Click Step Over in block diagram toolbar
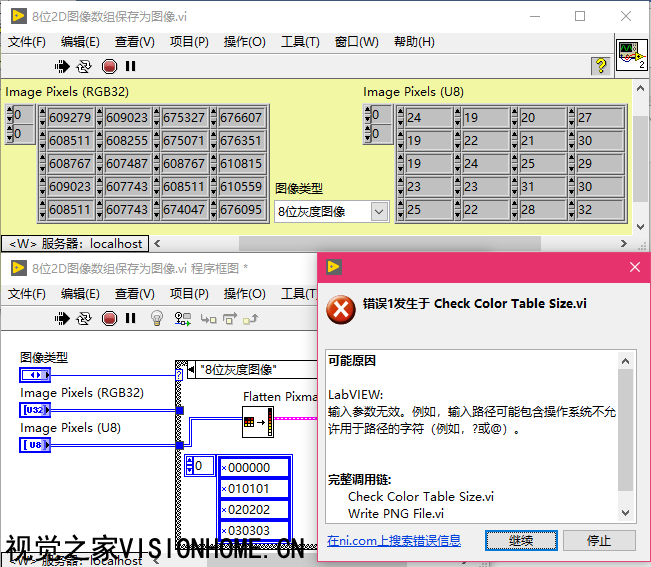The height and width of the screenshot is (567, 651). point(230,318)
